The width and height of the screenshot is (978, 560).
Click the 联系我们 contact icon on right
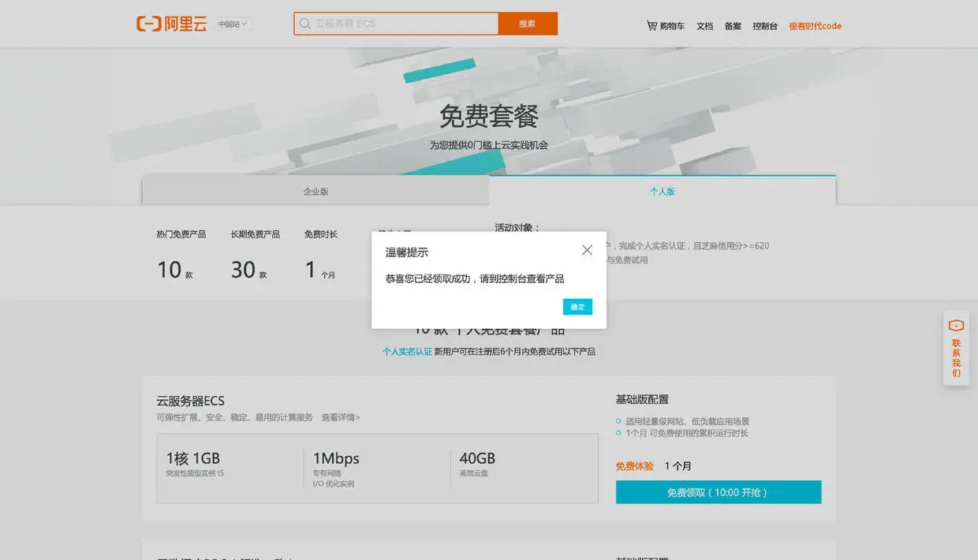pos(957,348)
